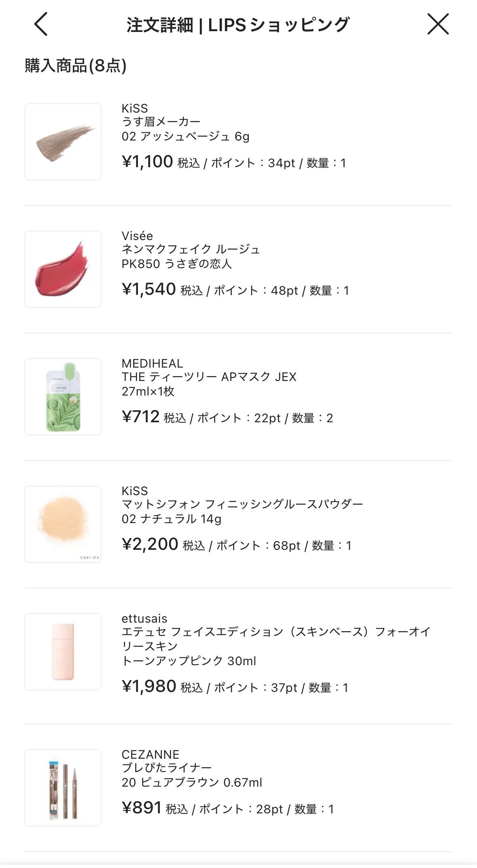
Task: Close the order details page
Action: click(438, 24)
